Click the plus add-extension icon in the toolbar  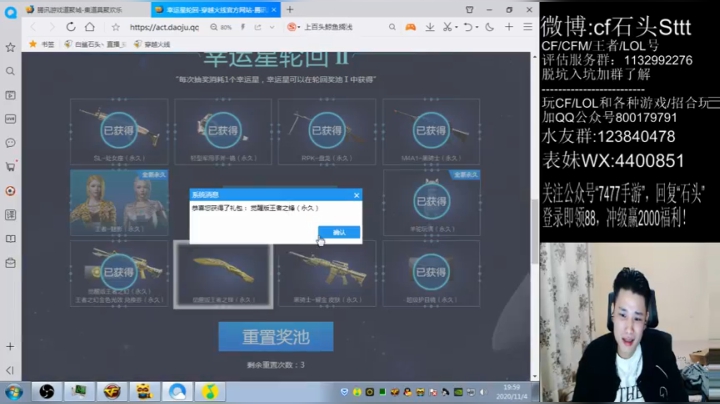tap(509, 27)
